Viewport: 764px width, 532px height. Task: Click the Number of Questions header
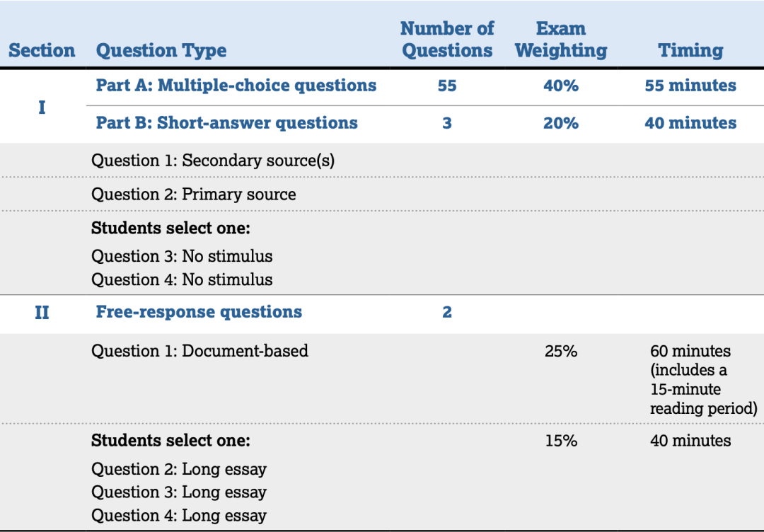(x=447, y=40)
